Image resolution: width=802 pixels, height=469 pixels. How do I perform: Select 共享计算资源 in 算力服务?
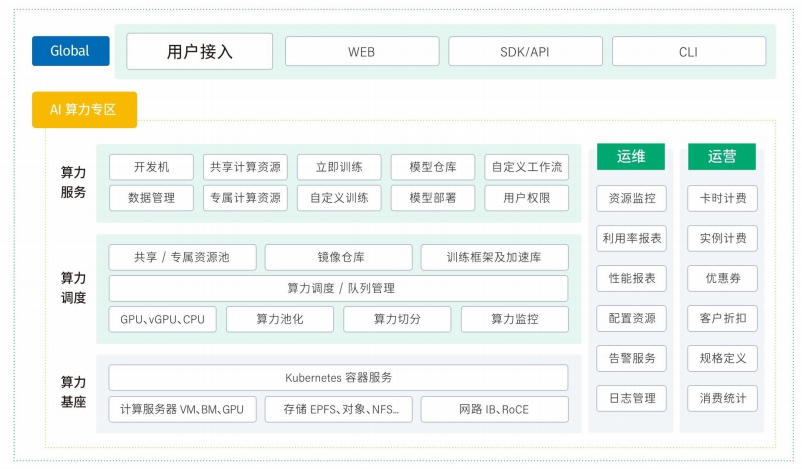[x=245, y=167]
